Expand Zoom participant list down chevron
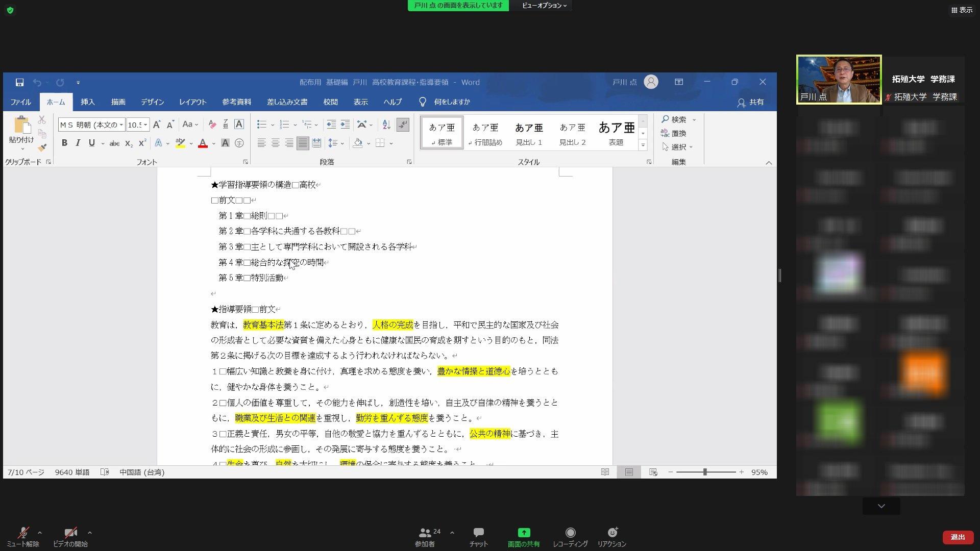 (881, 506)
